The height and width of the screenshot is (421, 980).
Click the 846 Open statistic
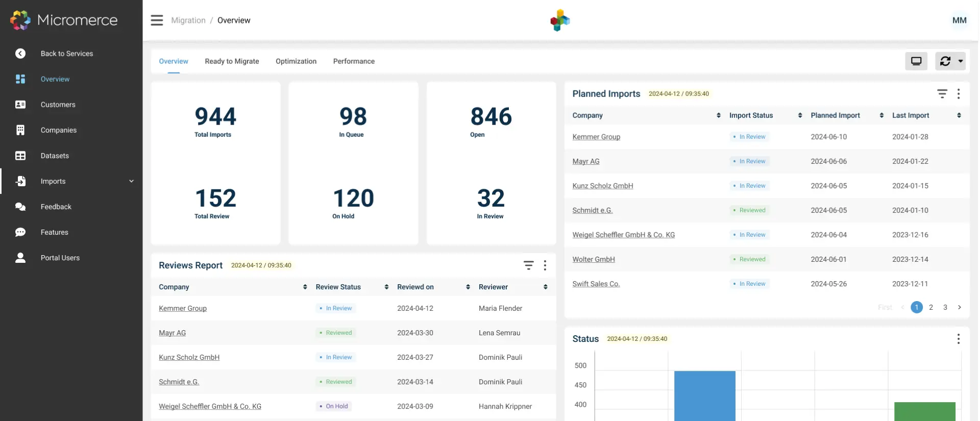[x=491, y=121]
